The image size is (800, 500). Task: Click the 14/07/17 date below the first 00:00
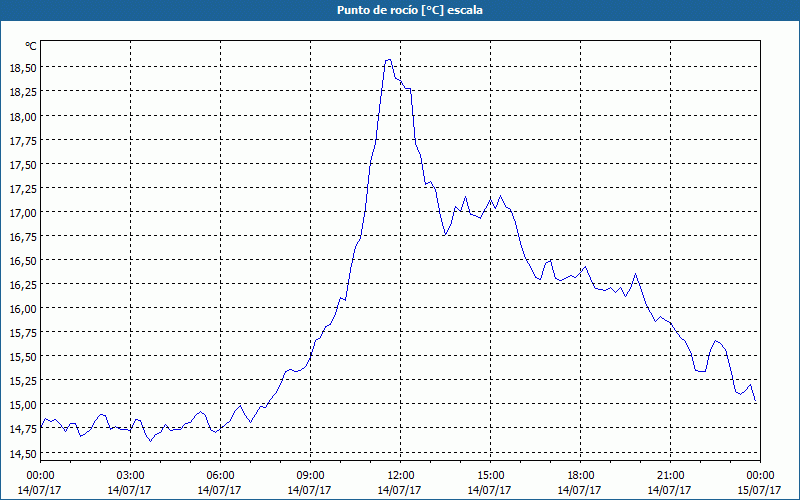tap(40, 490)
